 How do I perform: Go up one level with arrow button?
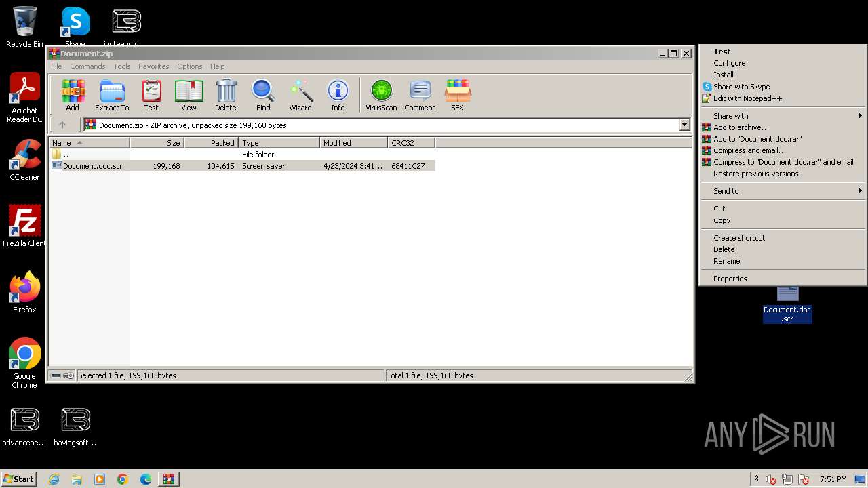pyautogui.click(x=62, y=125)
